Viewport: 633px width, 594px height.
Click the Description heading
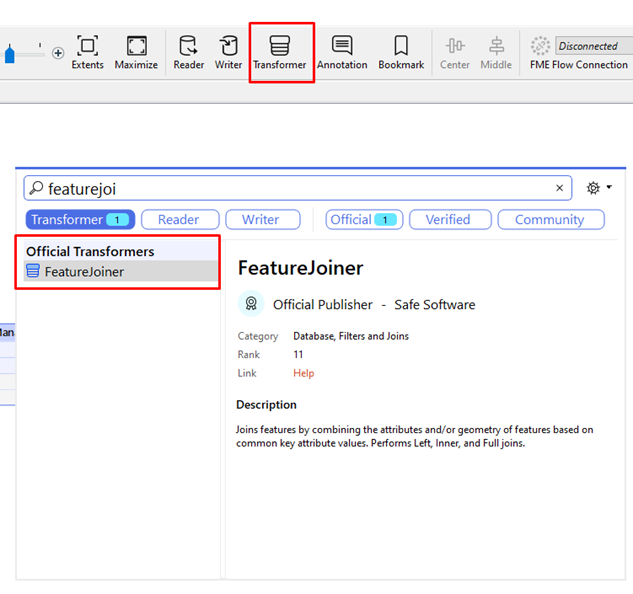pos(266,405)
